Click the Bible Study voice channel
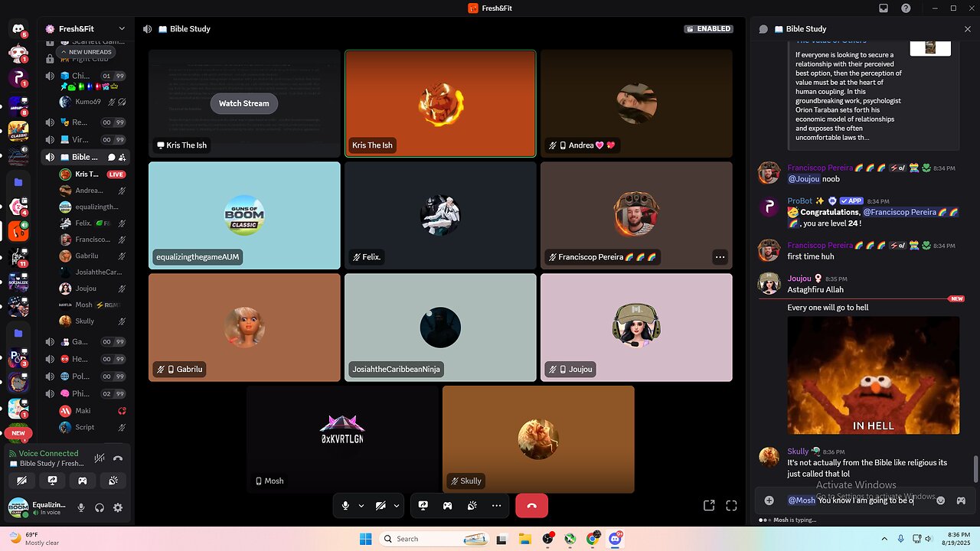Image resolution: width=980 pixels, height=551 pixels. point(85,157)
